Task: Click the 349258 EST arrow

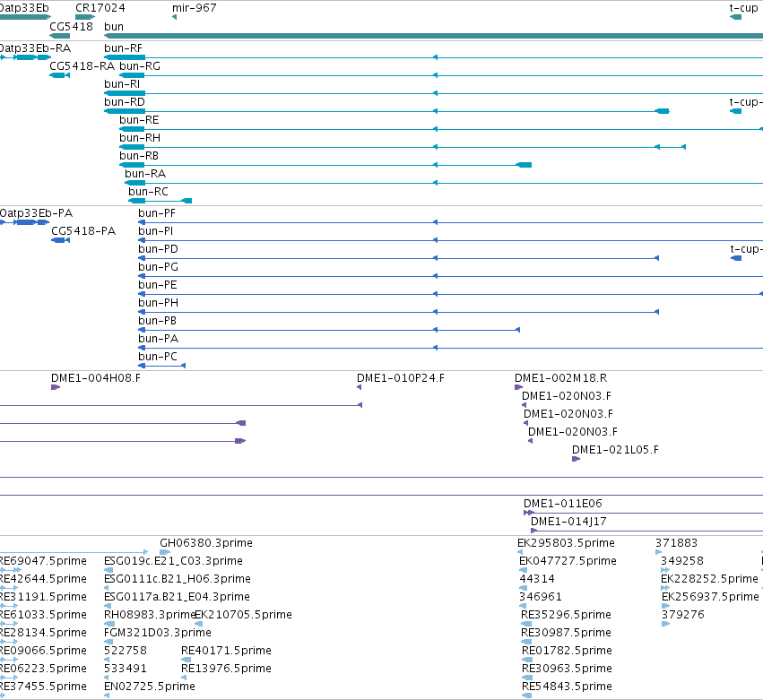Action: point(665,570)
